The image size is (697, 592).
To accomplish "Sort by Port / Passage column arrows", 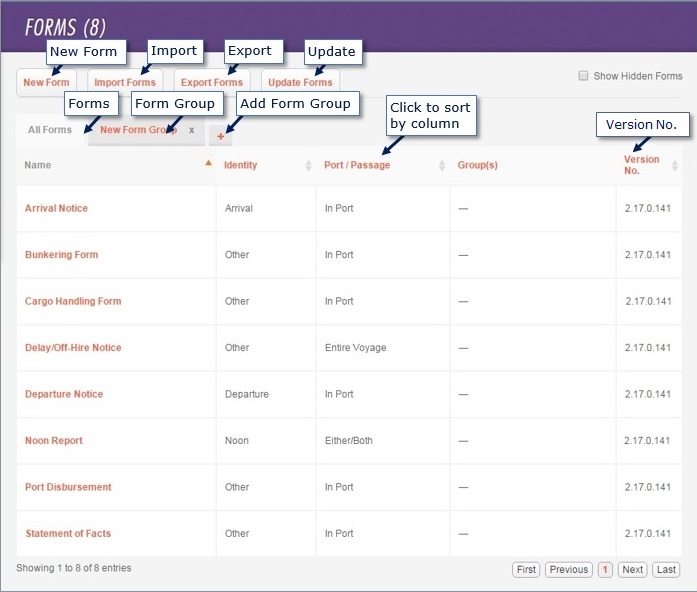I will point(442,165).
